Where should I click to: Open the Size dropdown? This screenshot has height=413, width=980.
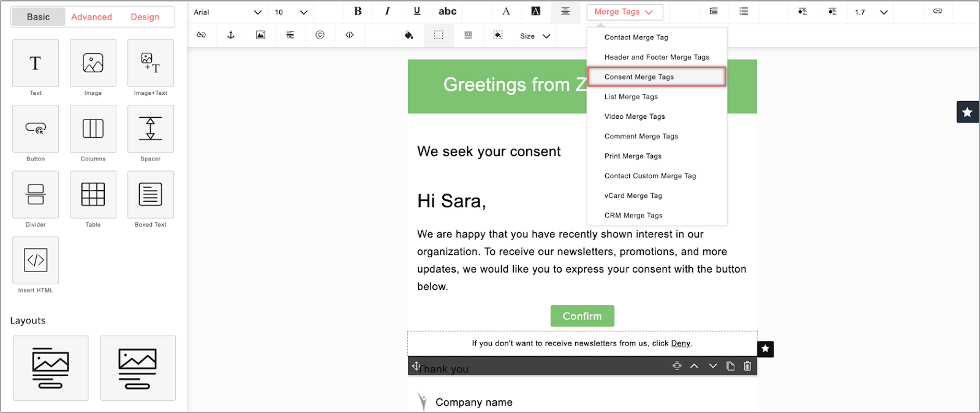click(535, 36)
